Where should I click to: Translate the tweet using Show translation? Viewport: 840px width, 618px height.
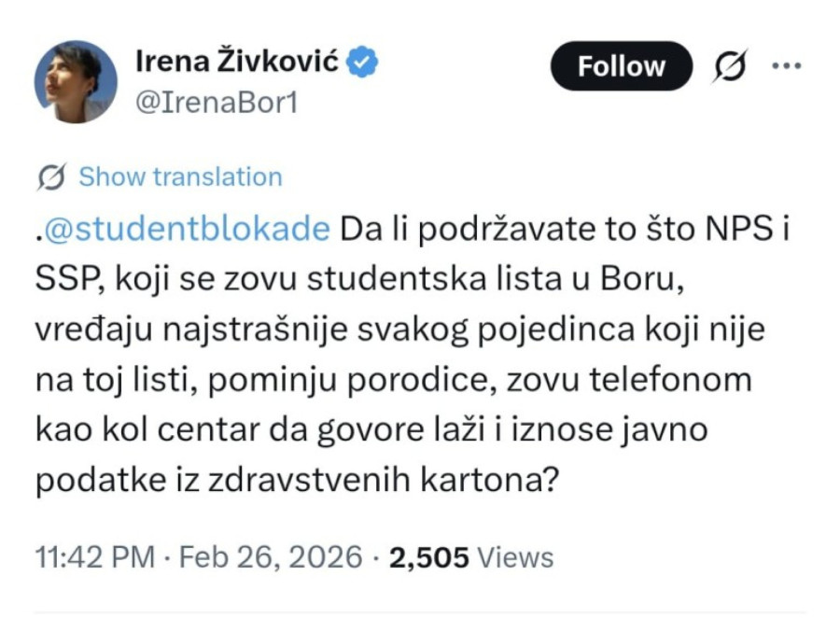pyautogui.click(x=179, y=176)
